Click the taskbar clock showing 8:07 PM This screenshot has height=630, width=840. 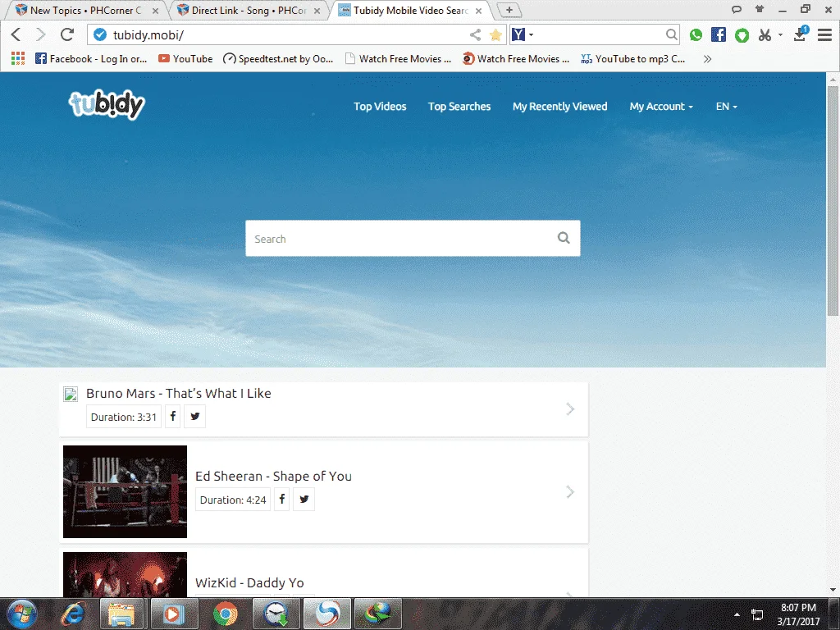798,614
